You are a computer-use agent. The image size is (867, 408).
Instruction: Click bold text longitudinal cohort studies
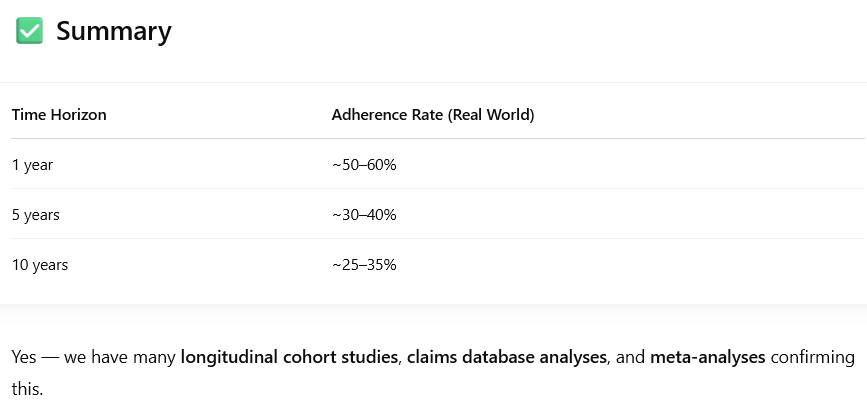click(x=289, y=357)
